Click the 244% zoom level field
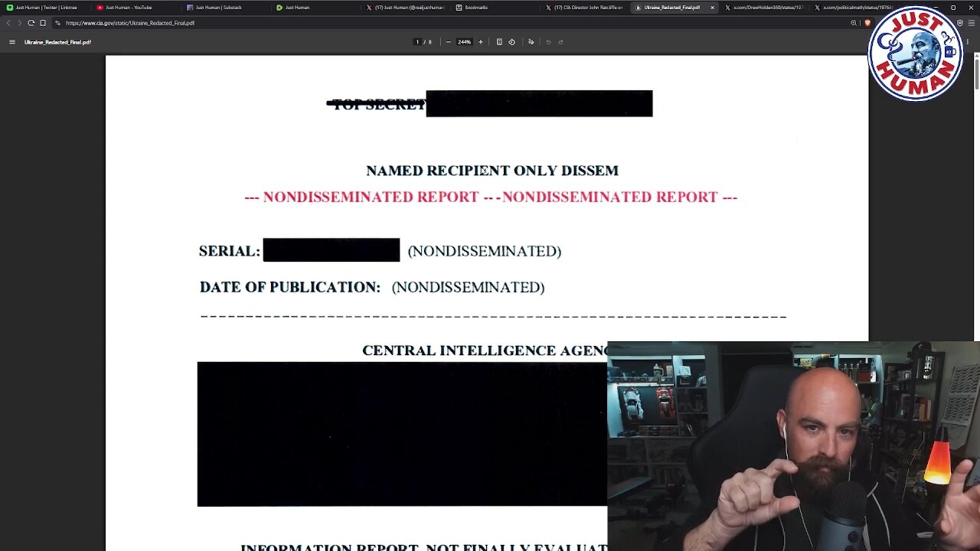This screenshot has width=980, height=551. tap(464, 42)
